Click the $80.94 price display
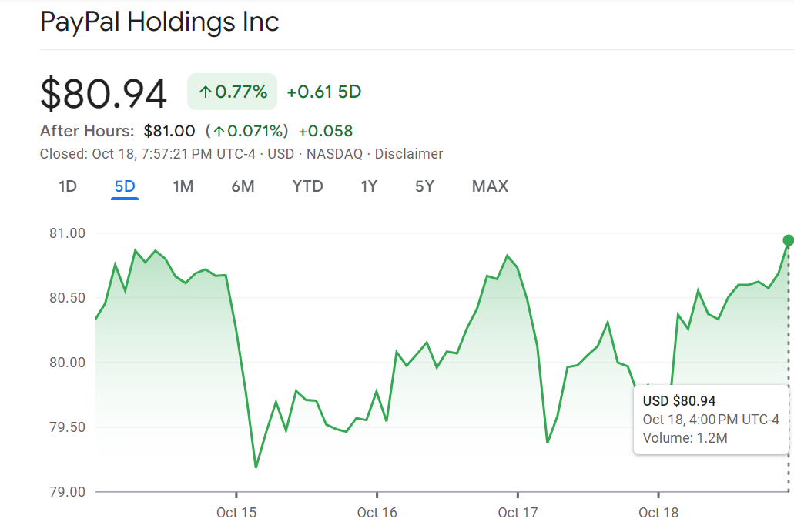The height and width of the screenshot is (532, 794). 104,91
